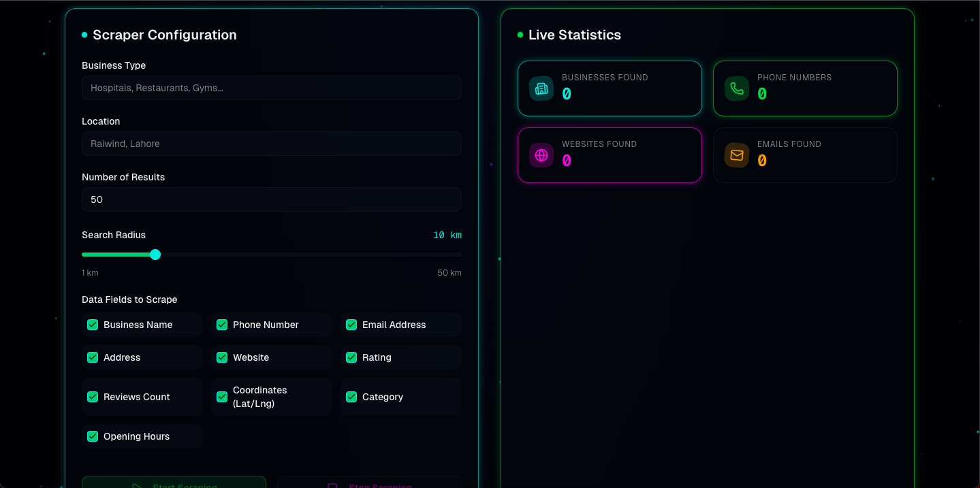This screenshot has height=488, width=980.
Task: Deselect the Rating checkbox
Action: click(x=351, y=357)
